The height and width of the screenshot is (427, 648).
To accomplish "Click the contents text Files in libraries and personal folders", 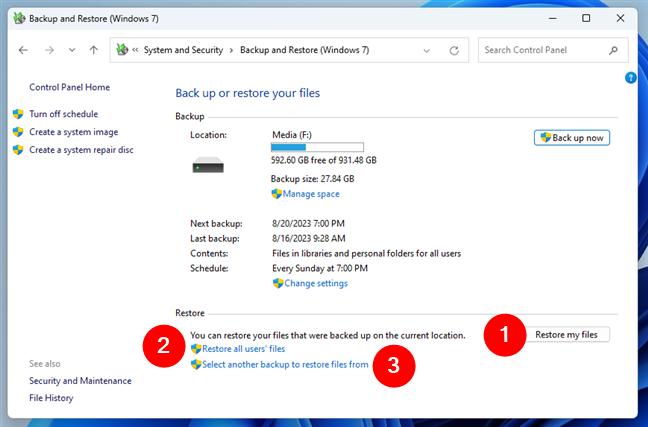I will [367, 253].
